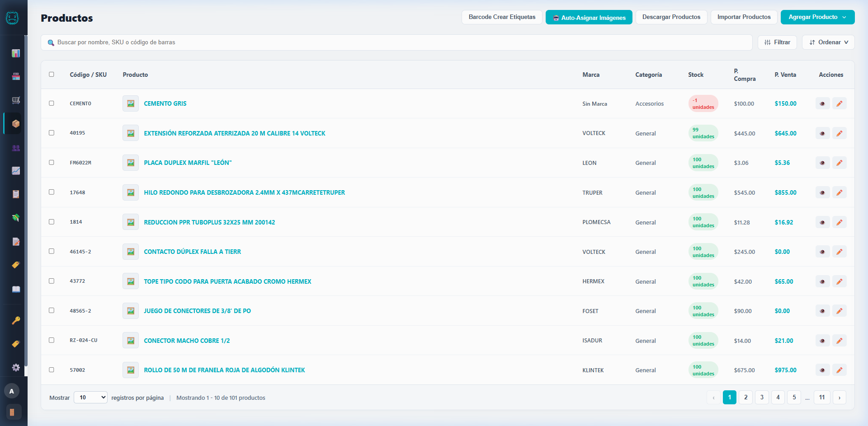Open the purple users icon in sidebar
The width and height of the screenshot is (868, 426).
(16, 148)
